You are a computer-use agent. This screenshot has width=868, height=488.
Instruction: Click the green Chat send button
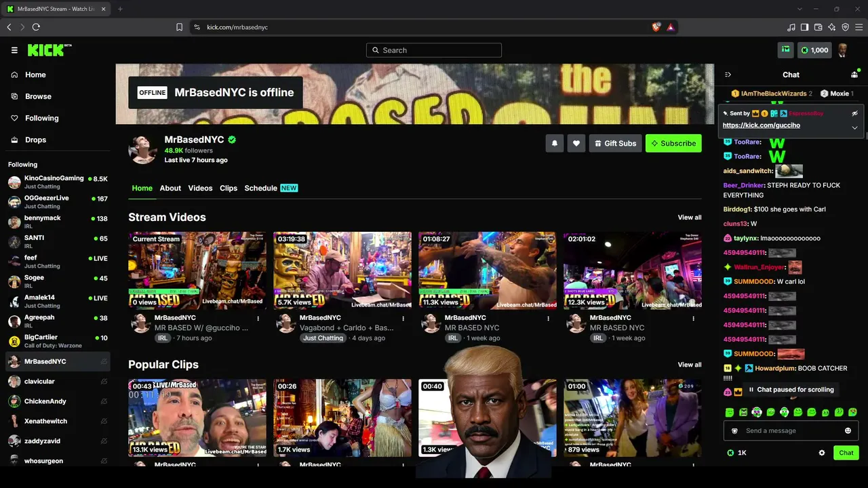[846, 453]
